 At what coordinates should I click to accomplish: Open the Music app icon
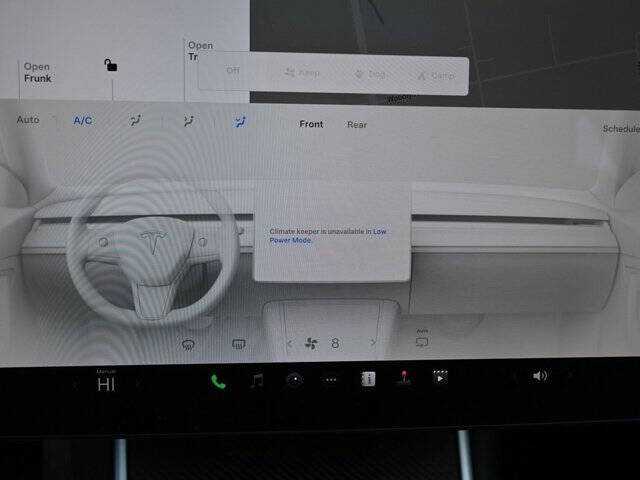(x=256, y=381)
